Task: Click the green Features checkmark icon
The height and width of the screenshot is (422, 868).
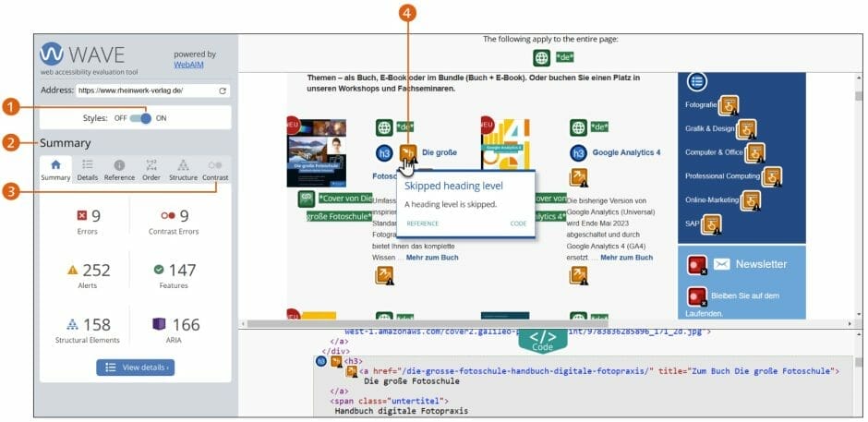Action: tap(159, 270)
